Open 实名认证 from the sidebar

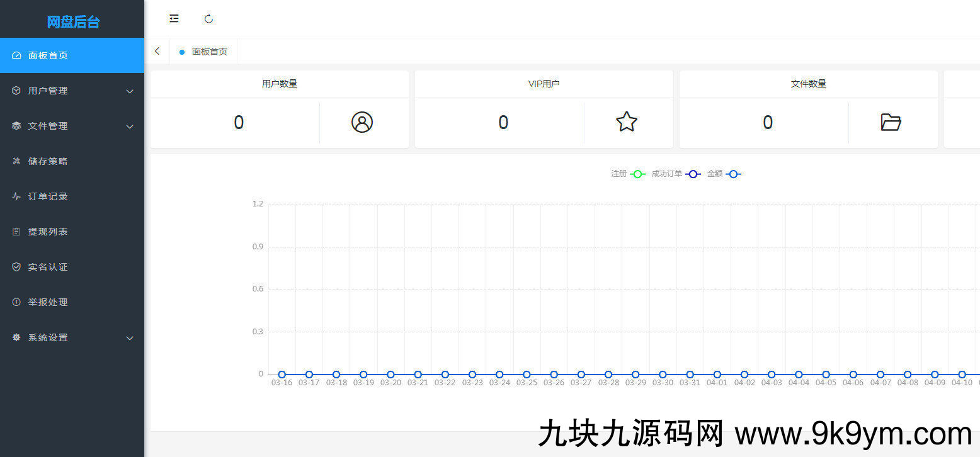click(x=48, y=267)
